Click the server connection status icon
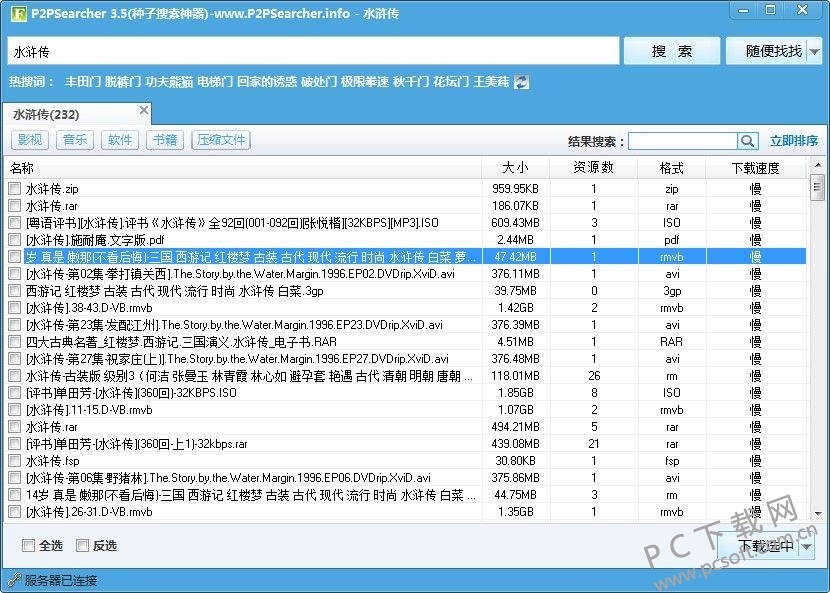This screenshot has width=830, height=593. pos(14,580)
